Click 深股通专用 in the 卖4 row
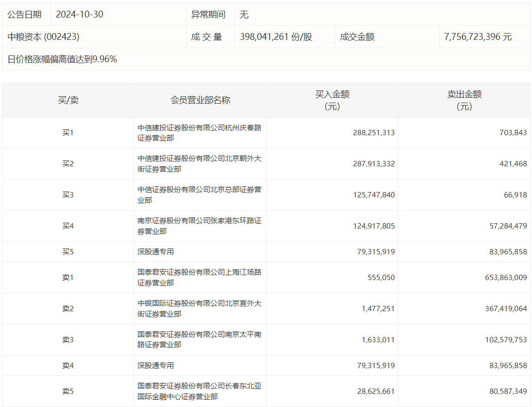This screenshot has height=407, width=532. pyautogui.click(x=156, y=366)
